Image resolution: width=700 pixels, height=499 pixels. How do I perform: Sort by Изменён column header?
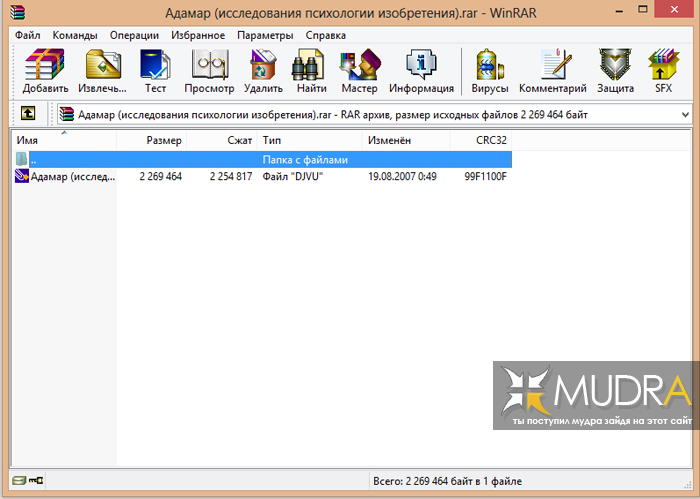pos(406,141)
